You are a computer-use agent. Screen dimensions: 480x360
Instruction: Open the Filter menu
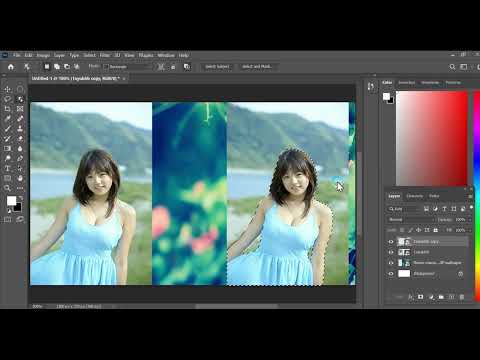105,55
